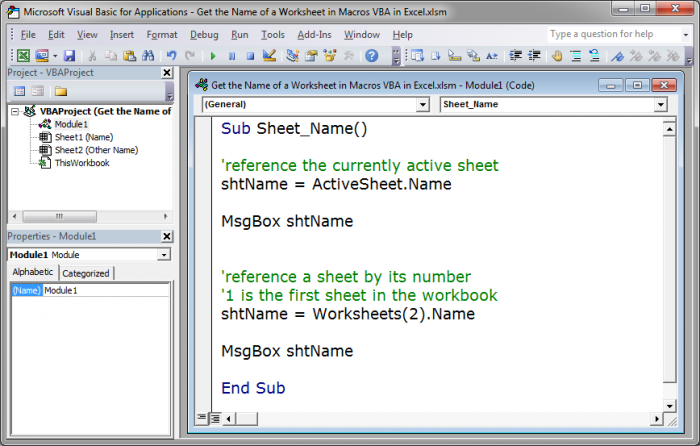Click the View Microsoft Excel icon
Image resolution: width=700 pixels, height=446 pixels.
(x=23, y=56)
